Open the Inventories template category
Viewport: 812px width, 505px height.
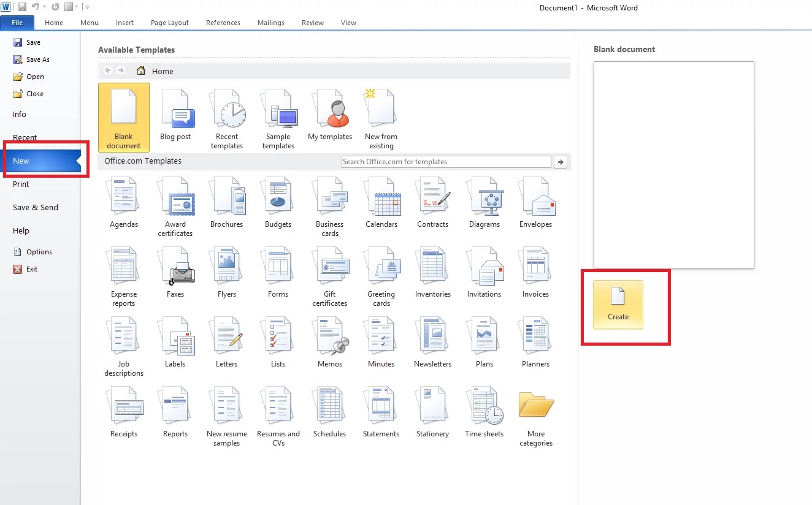(x=433, y=273)
